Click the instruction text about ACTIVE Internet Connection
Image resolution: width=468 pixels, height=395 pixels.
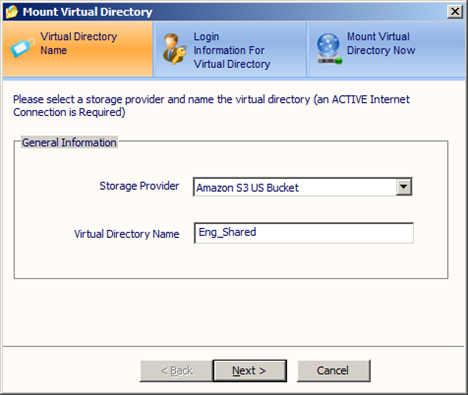(x=211, y=106)
